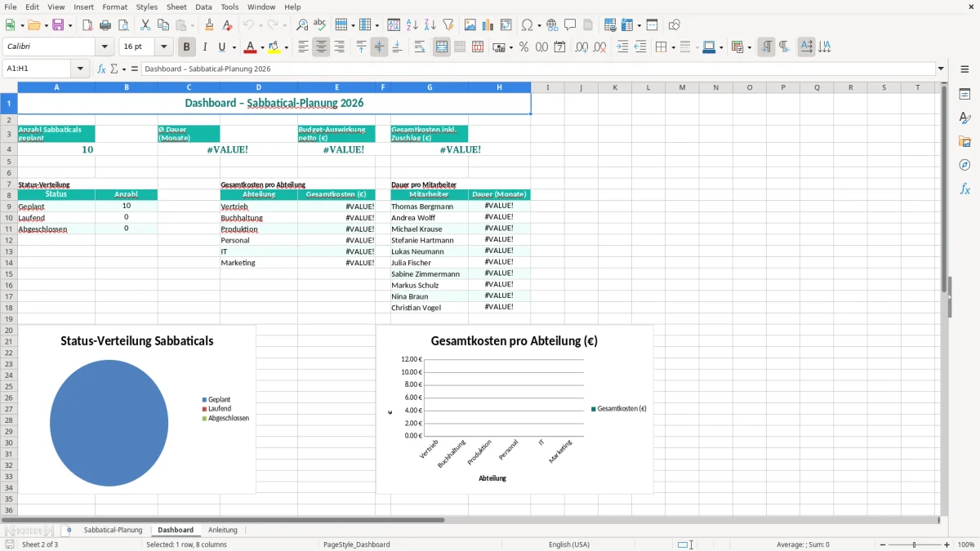Image resolution: width=980 pixels, height=551 pixels.
Task: Open sidebar Gallery panel
Action: 964,141
